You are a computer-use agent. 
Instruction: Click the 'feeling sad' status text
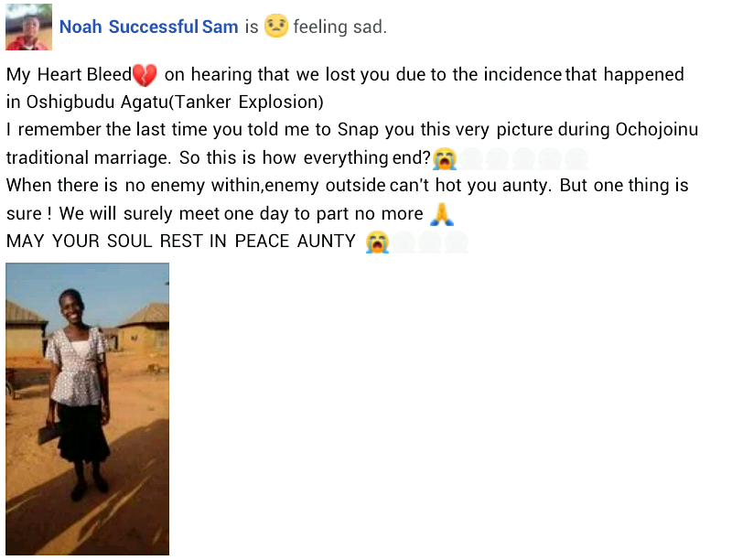click(x=339, y=27)
